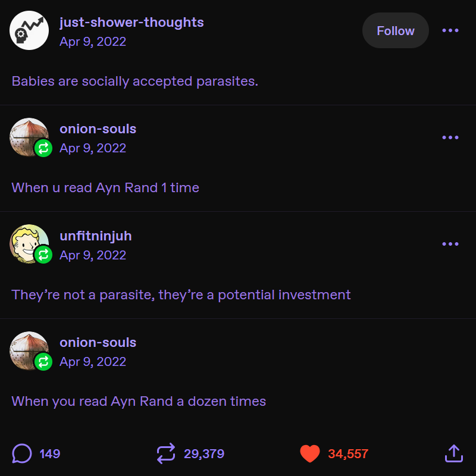Click unfitninjuh's Apr 9, 2022 timestamp
This screenshot has width=476, height=476.
pos(93,255)
